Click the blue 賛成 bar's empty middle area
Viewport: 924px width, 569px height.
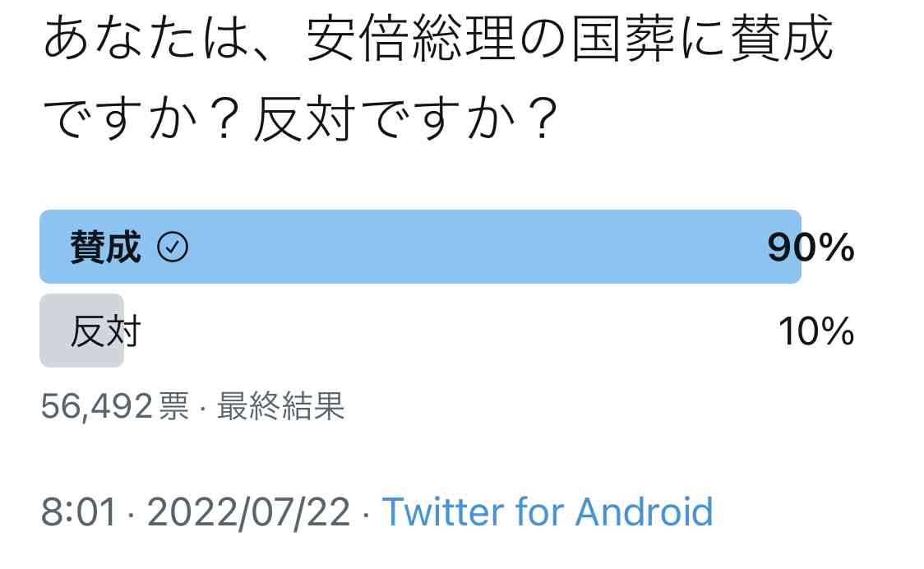click(x=471, y=247)
